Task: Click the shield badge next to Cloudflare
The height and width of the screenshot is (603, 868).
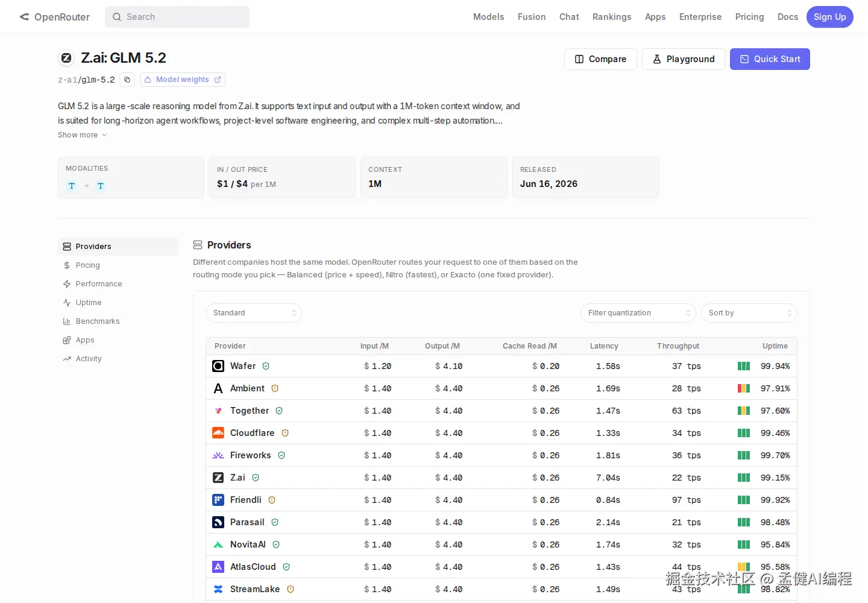Action: click(x=285, y=433)
